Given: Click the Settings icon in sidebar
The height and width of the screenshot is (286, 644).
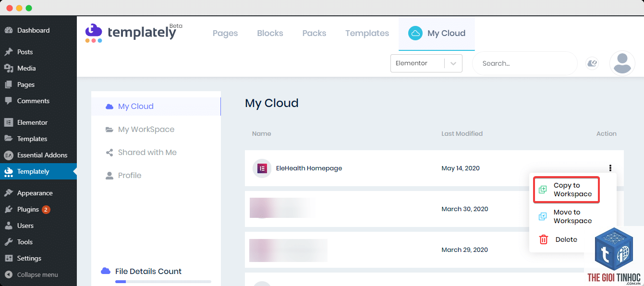Looking at the screenshot, I should 9,258.
